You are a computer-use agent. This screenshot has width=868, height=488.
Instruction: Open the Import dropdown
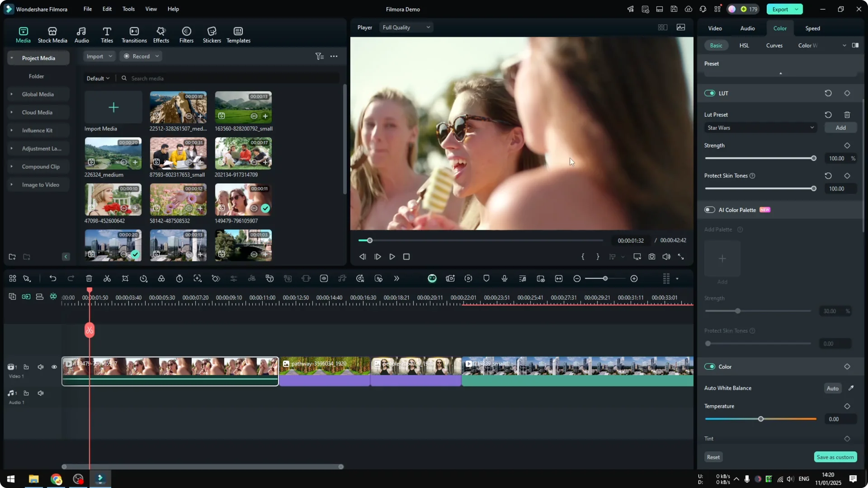tap(99, 56)
